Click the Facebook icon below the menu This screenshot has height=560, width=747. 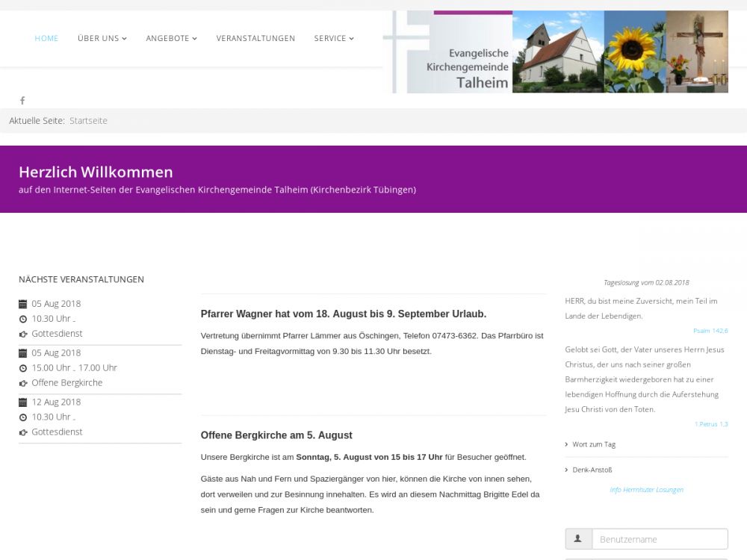22,101
